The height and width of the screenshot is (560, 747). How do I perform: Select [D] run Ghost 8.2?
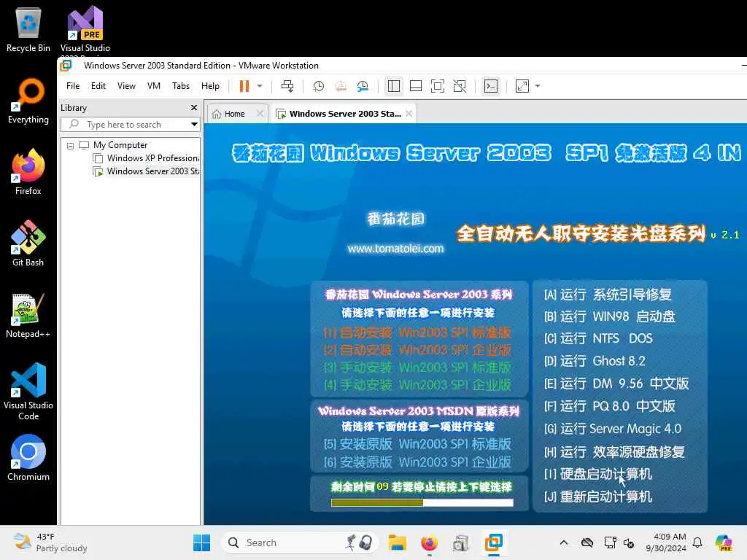(595, 361)
